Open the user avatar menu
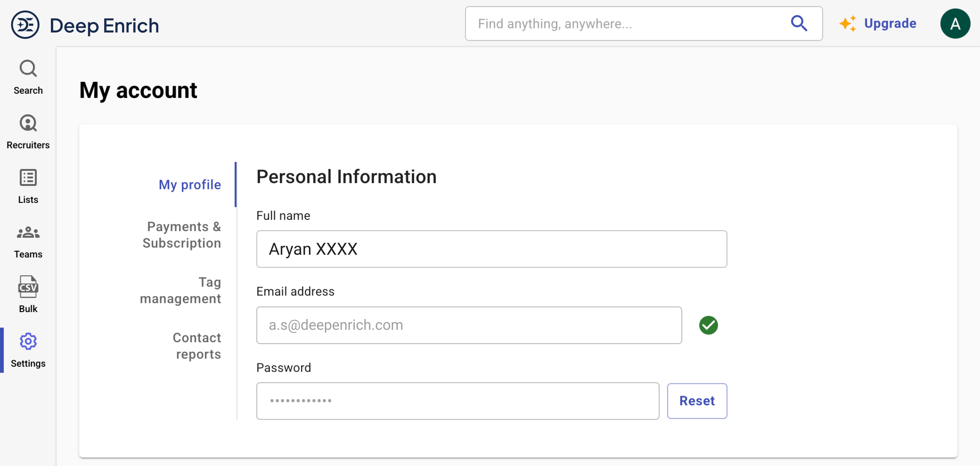Screen dimensions: 980x466 955,24
